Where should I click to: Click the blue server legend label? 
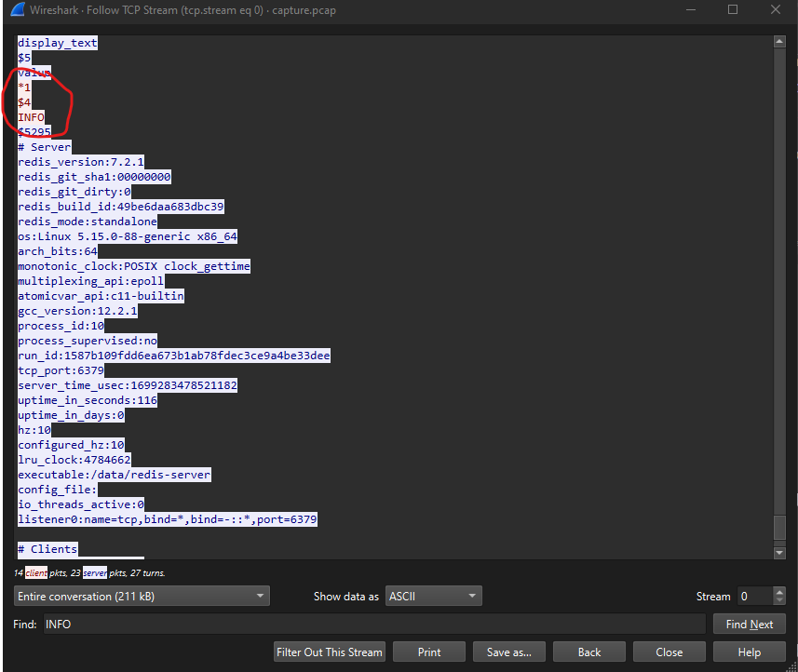pos(95,572)
